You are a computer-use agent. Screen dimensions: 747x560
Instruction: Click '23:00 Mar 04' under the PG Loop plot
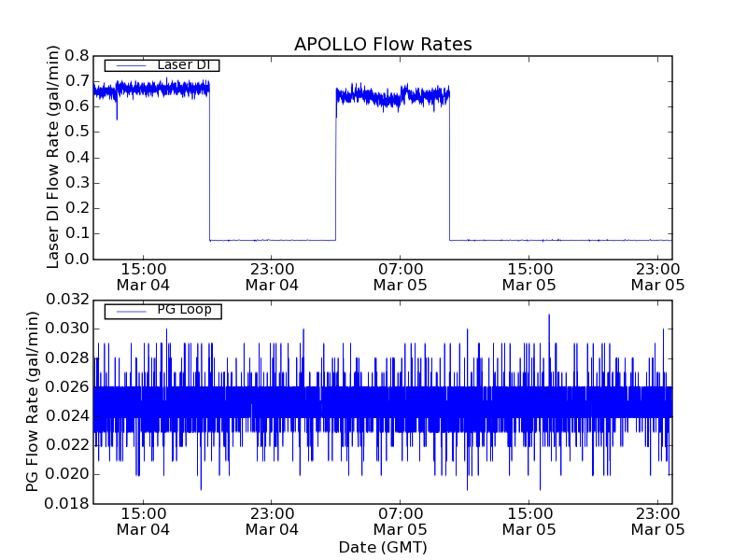click(x=272, y=522)
